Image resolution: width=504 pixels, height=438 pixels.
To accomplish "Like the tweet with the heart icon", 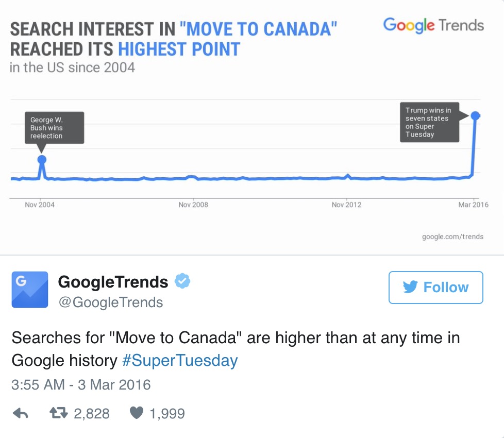I will pyautogui.click(x=136, y=413).
